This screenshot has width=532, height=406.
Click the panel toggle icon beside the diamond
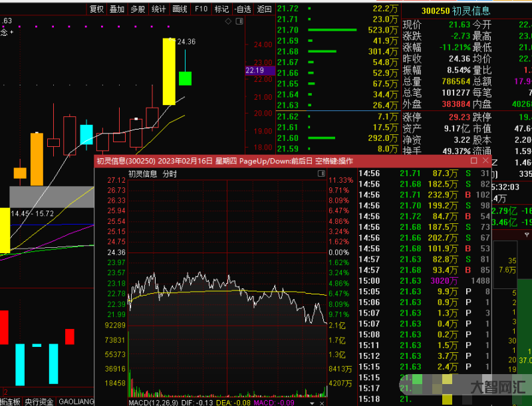239,21
